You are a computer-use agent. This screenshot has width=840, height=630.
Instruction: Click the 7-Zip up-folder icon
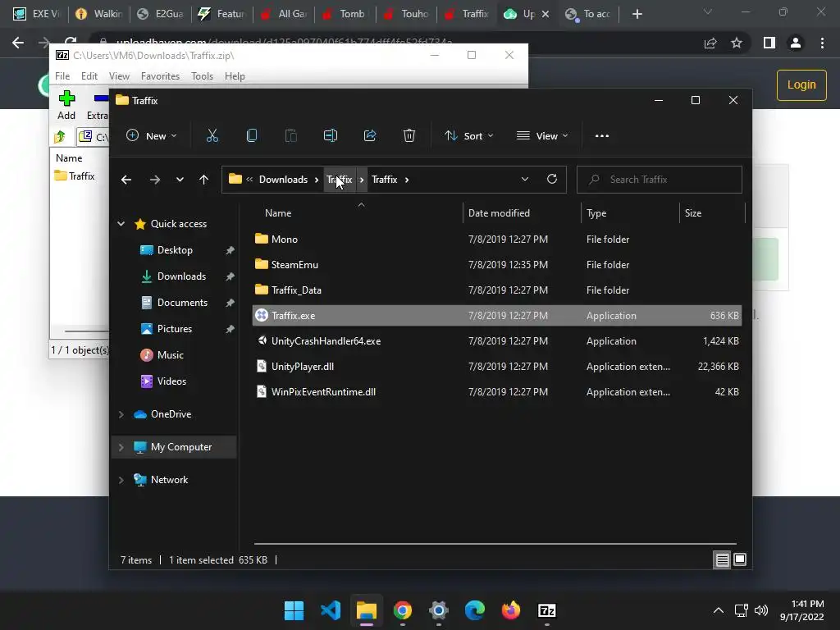pyautogui.click(x=59, y=137)
